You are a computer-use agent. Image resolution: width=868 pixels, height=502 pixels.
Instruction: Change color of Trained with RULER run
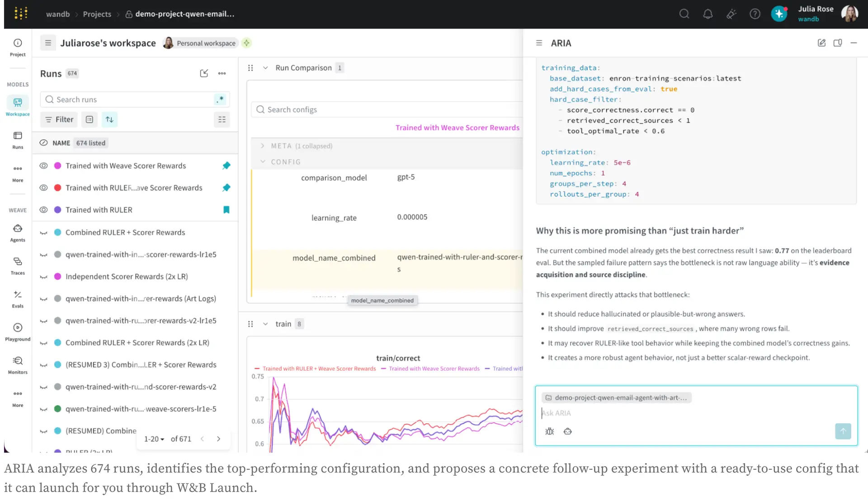(x=57, y=210)
